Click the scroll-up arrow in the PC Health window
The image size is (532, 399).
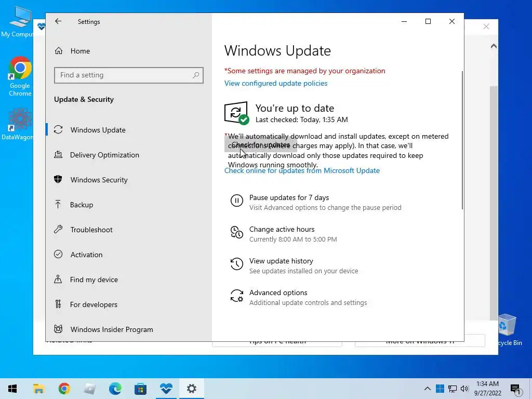point(494,46)
